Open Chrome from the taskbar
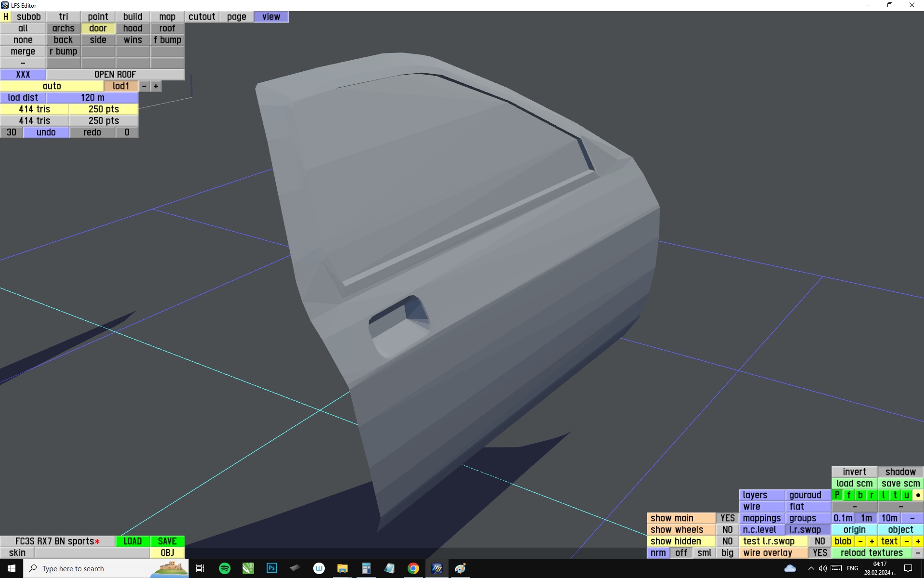 (413, 568)
